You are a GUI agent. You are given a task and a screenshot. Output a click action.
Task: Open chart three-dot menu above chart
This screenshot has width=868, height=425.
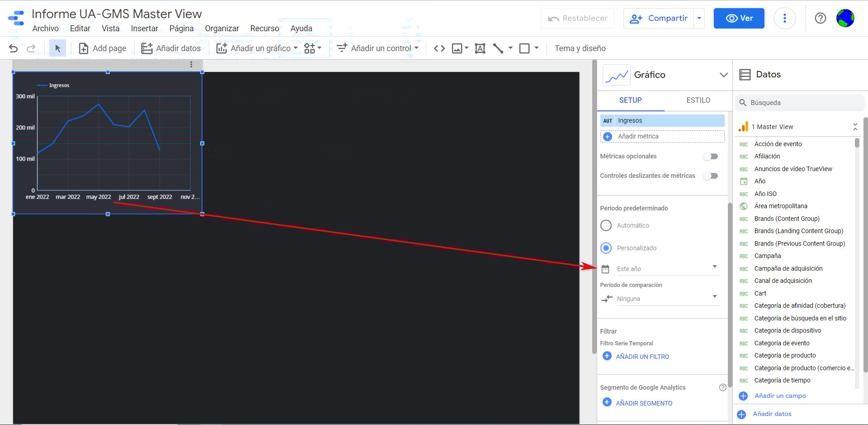191,65
